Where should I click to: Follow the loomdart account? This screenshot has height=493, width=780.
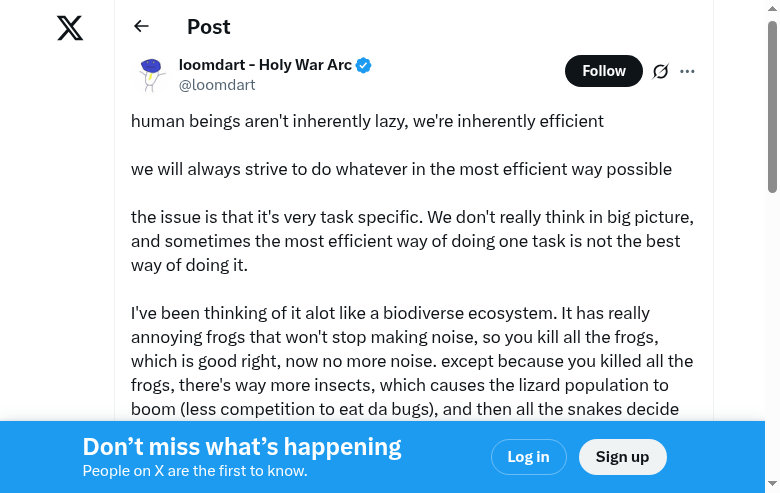tap(603, 71)
